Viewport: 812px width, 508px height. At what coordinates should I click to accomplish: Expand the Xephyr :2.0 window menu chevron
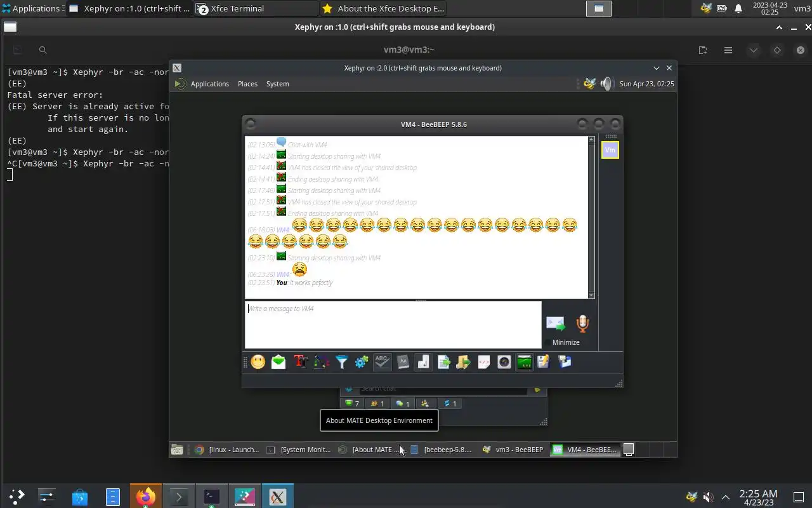(x=657, y=68)
